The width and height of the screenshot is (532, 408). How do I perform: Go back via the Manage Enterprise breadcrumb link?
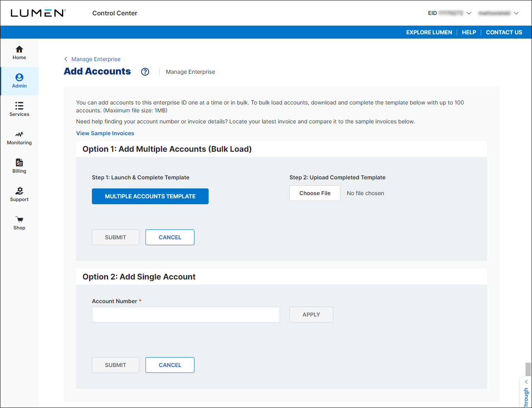tap(96, 59)
